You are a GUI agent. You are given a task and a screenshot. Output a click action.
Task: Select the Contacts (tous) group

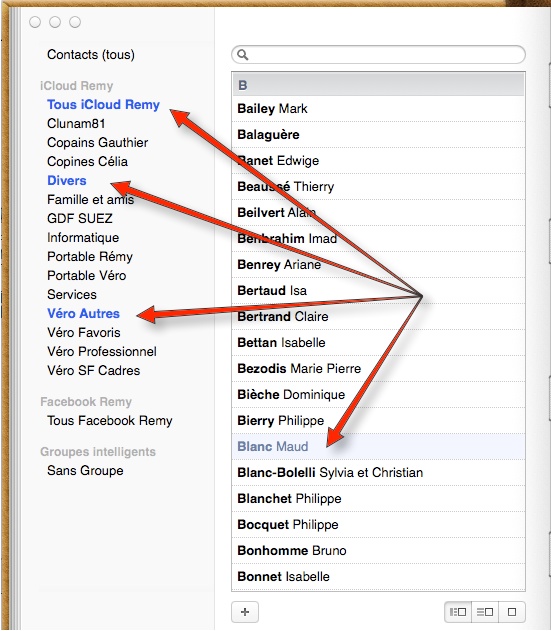click(x=91, y=54)
